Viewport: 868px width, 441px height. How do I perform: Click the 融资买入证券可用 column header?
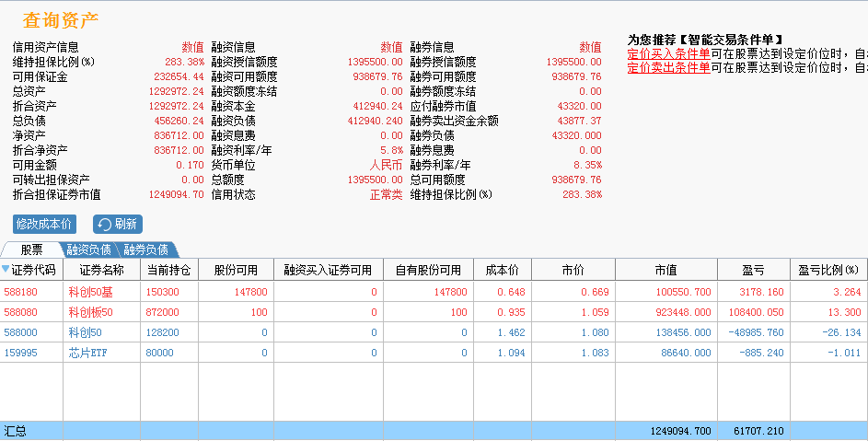[329, 270]
